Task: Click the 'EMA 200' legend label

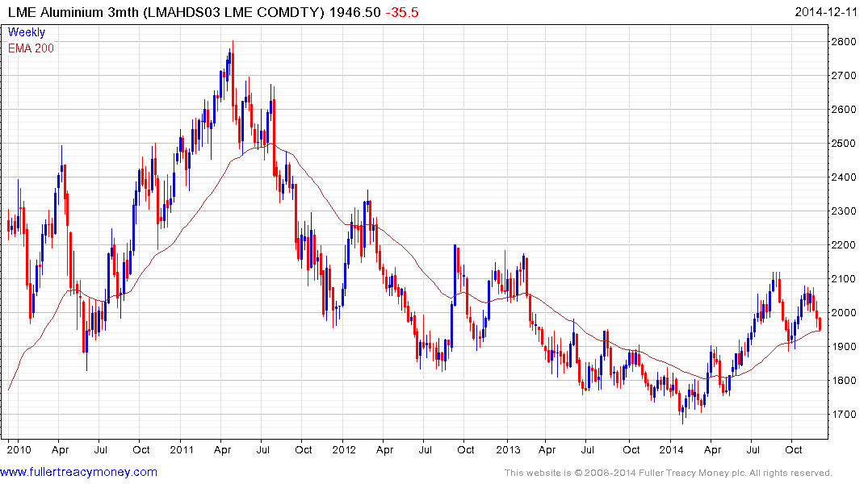Action: point(31,48)
